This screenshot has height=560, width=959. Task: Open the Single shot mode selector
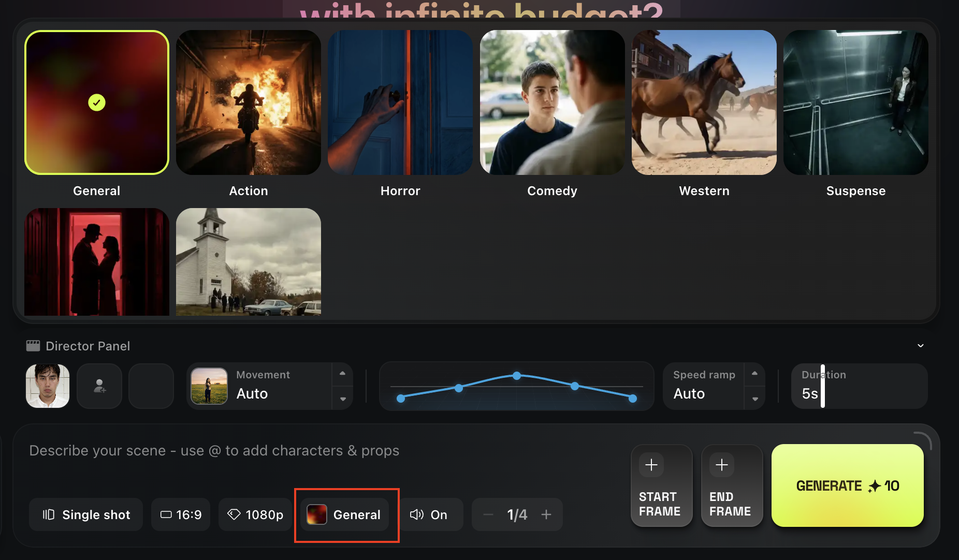pyautogui.click(x=86, y=514)
